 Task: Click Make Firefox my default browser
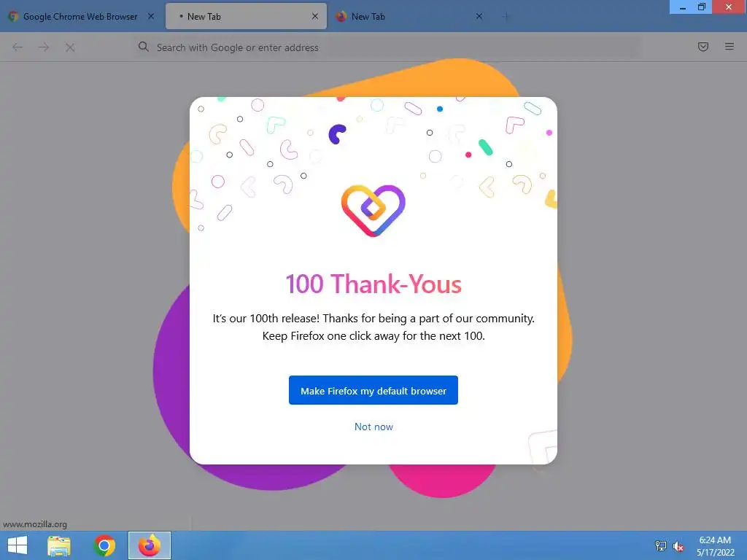point(373,390)
